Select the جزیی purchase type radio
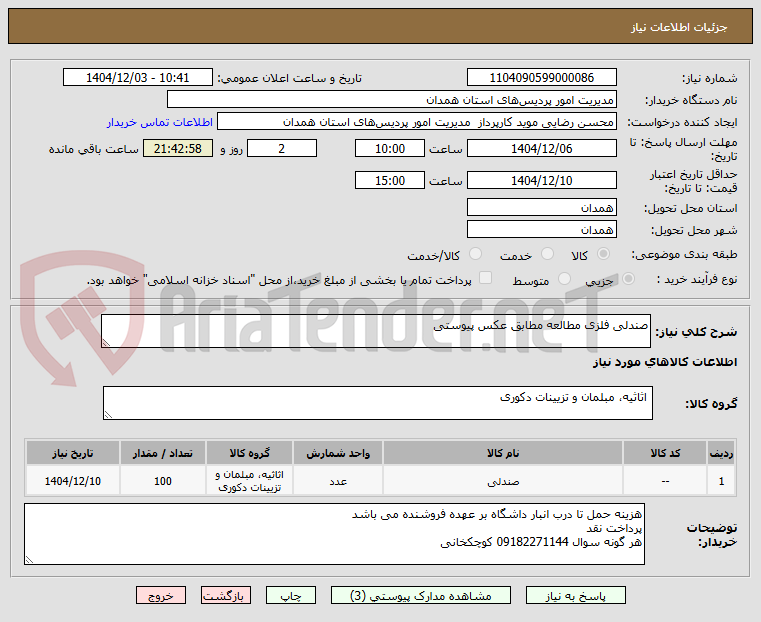This screenshot has width=761, height=622. click(628, 279)
